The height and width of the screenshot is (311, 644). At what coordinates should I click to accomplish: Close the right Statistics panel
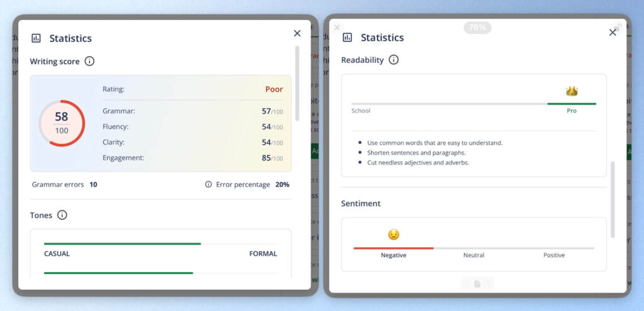pyautogui.click(x=613, y=33)
